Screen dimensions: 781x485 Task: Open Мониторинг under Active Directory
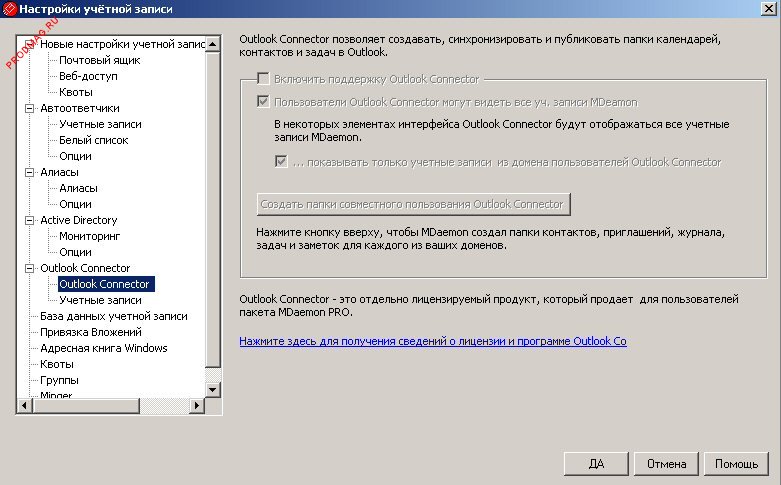point(89,236)
